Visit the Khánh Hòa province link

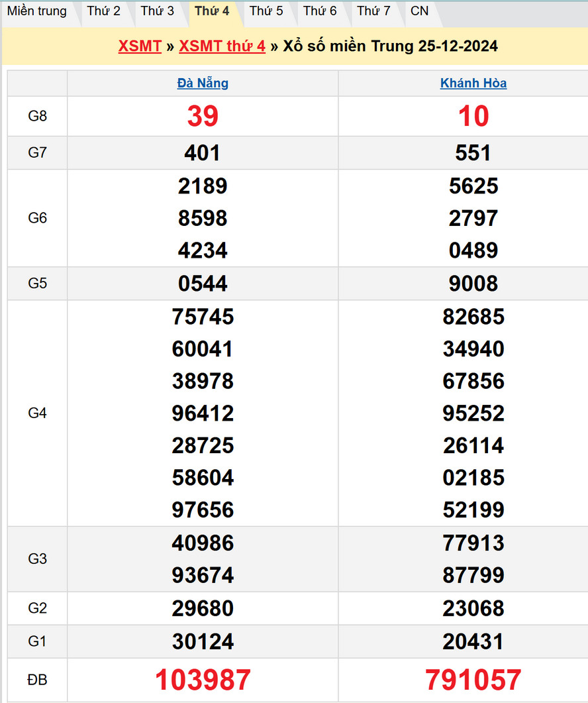click(x=473, y=83)
